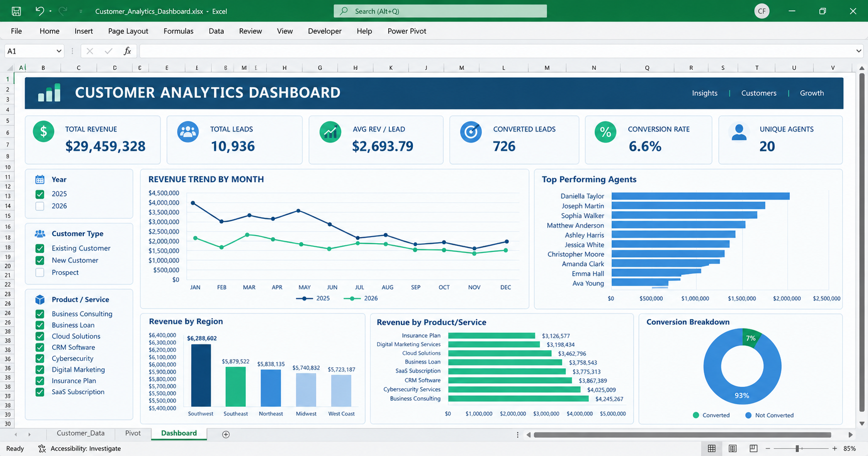The image size is (868, 456).
Task: Switch to Page Break Preview icon
Action: 753,448
